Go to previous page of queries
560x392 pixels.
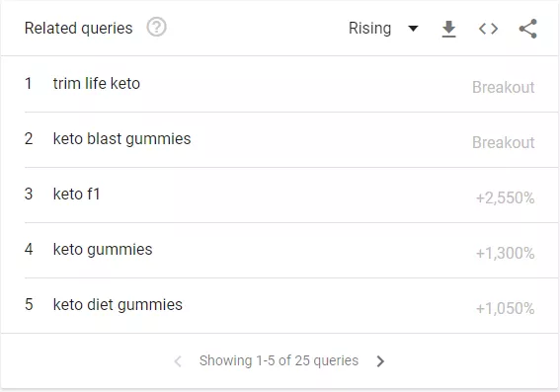pyautogui.click(x=178, y=361)
